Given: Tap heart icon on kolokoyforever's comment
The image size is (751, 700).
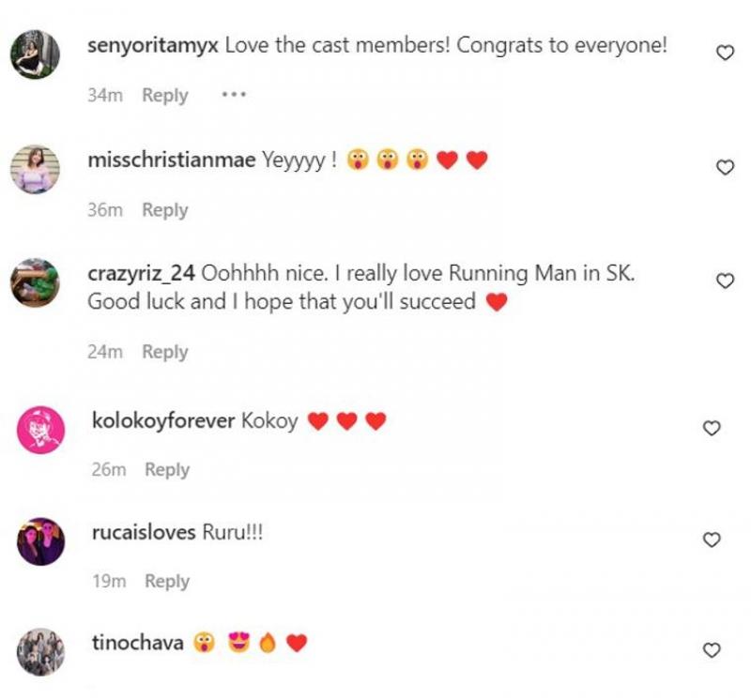Looking at the screenshot, I should pyautogui.click(x=712, y=429).
